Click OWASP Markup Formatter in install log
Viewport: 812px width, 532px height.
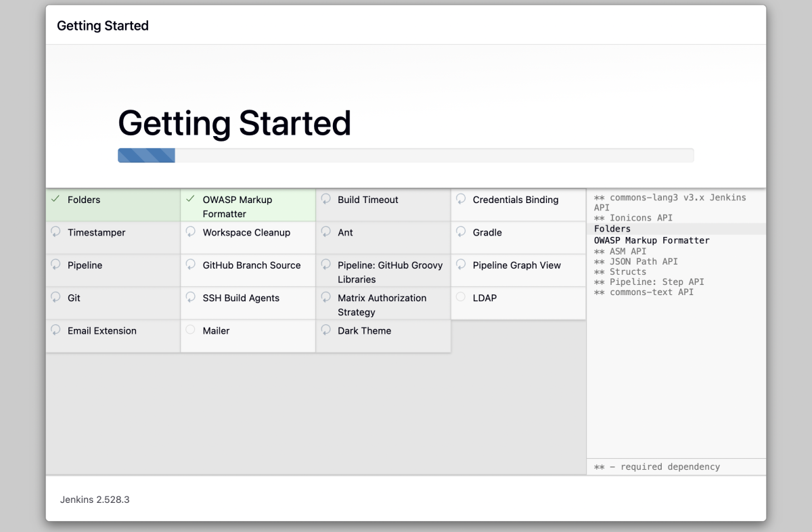(x=652, y=240)
